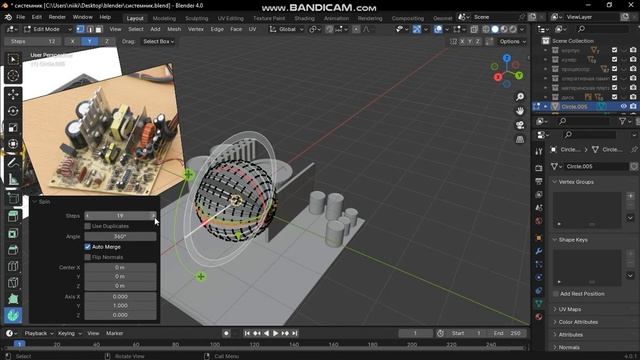Adjust the Steps field in Spin panel
640x360 pixels.
pyautogui.click(x=120, y=216)
